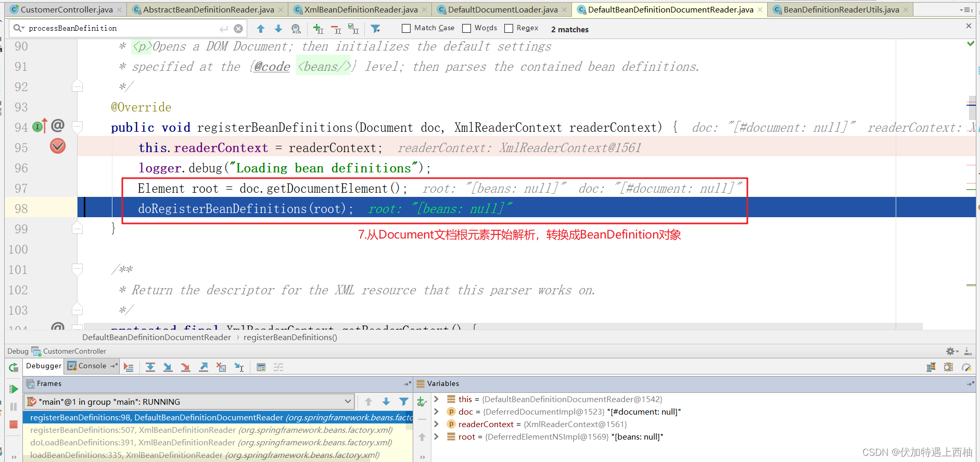Image resolution: width=980 pixels, height=462 pixels.
Task: Expand the 'doc' variable node
Action: (x=437, y=411)
